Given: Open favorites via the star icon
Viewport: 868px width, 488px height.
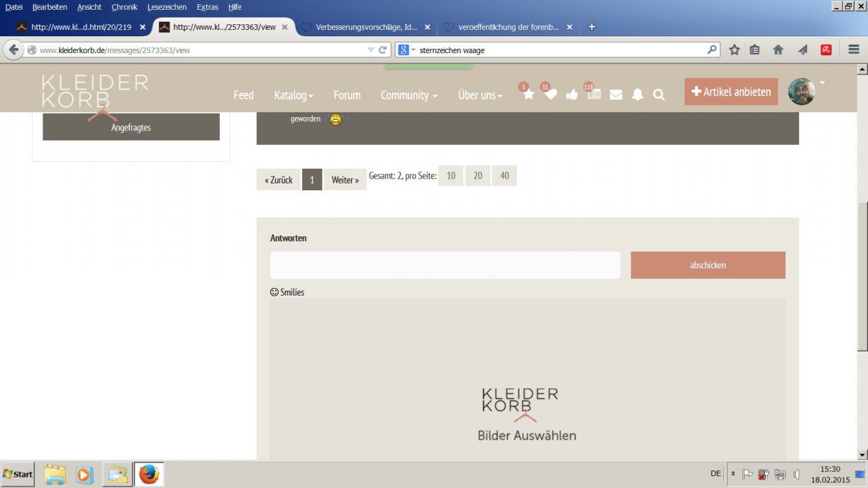Looking at the screenshot, I should tap(528, 95).
